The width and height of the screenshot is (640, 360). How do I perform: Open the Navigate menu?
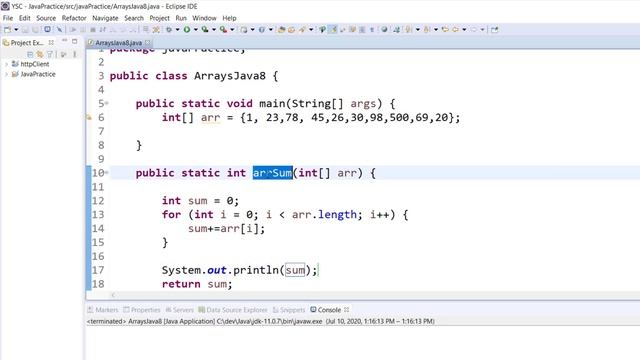point(105,18)
